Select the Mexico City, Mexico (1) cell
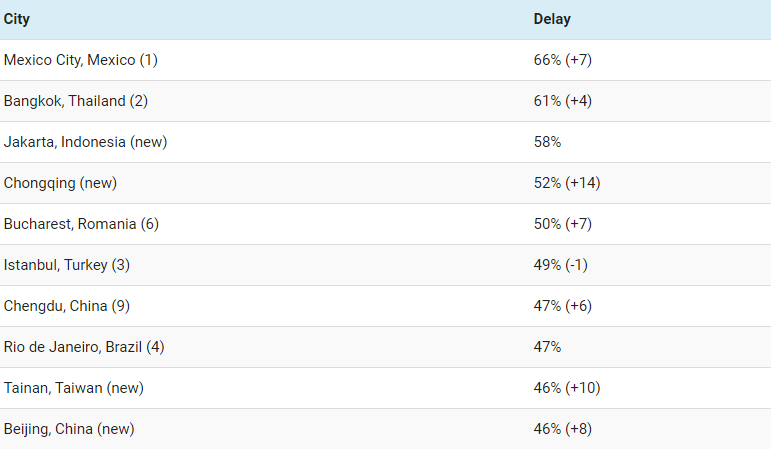The width and height of the screenshot is (771, 457). click(x=81, y=60)
